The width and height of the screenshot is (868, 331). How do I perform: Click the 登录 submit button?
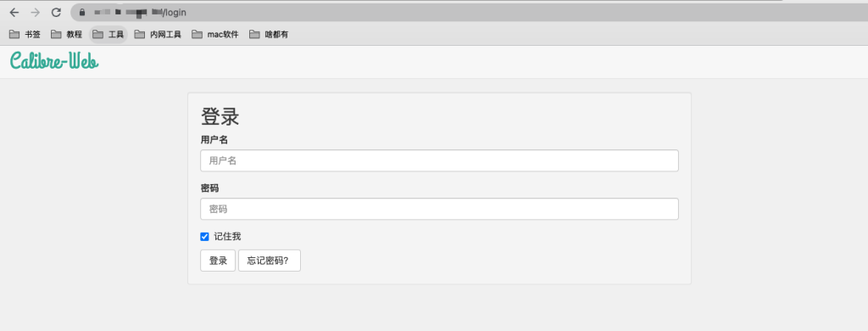pyautogui.click(x=218, y=261)
